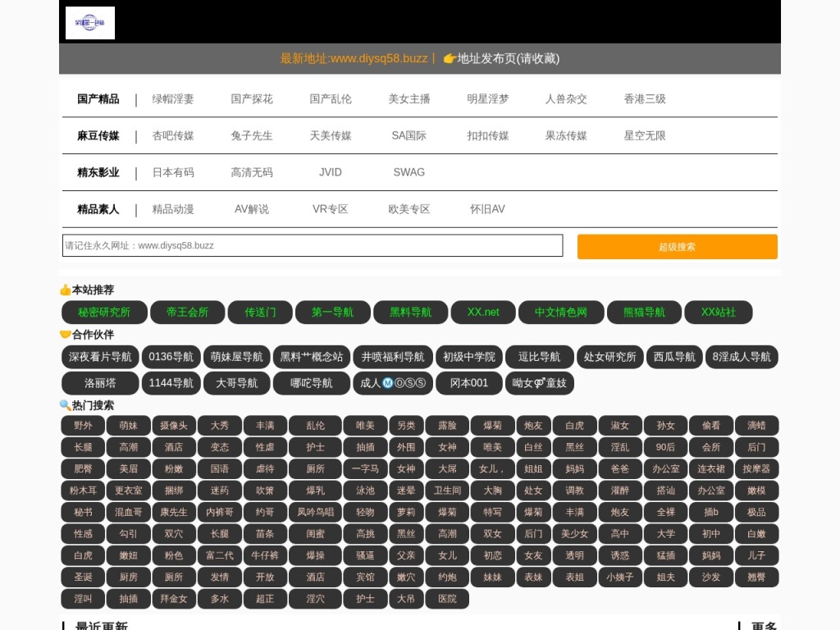Open 更多 next to 最近更新
This screenshot has height=630, width=840.
763,626
